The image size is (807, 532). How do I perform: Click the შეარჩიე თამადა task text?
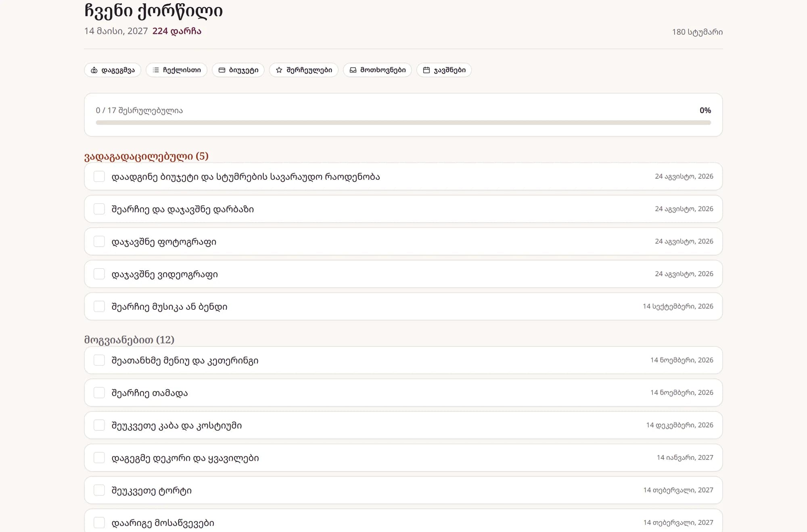[150, 393]
